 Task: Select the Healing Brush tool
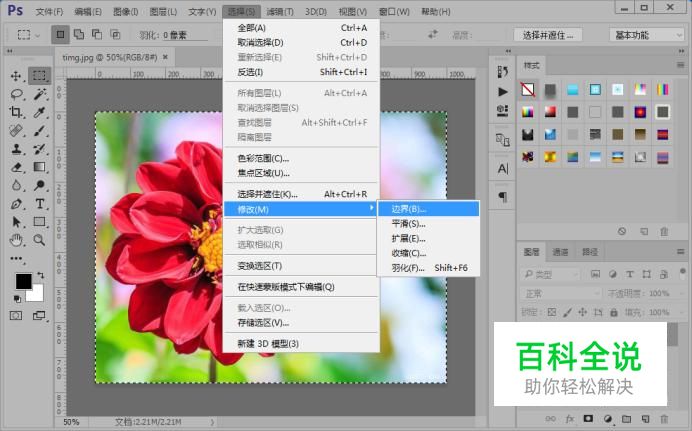tap(16, 131)
